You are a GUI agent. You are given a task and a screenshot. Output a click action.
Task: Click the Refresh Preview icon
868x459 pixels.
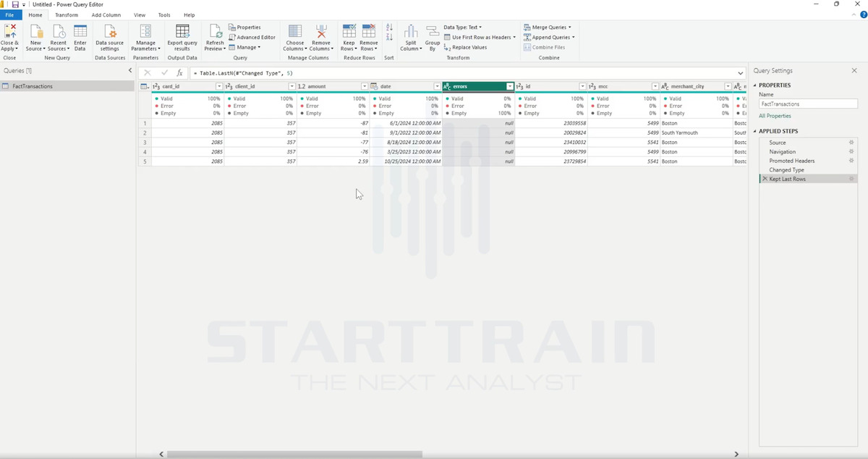215,31
